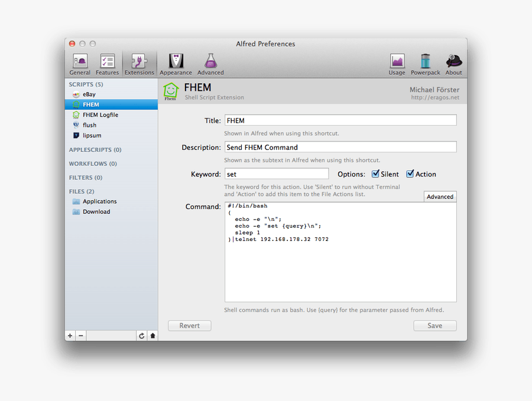
Task: Click the large FHEM extension icon
Action: [x=171, y=92]
